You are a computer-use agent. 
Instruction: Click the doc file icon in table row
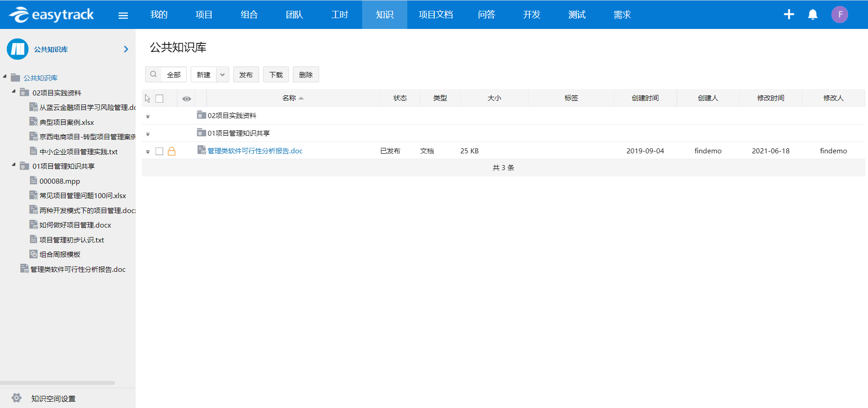pos(202,150)
